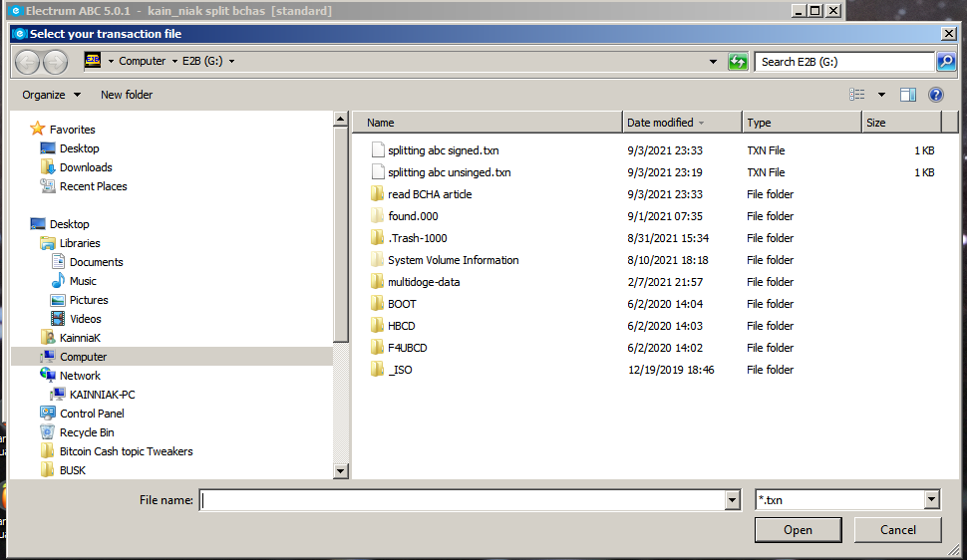This screenshot has height=560, width=967.
Task: Open the blue Help icon
Action: [935, 95]
